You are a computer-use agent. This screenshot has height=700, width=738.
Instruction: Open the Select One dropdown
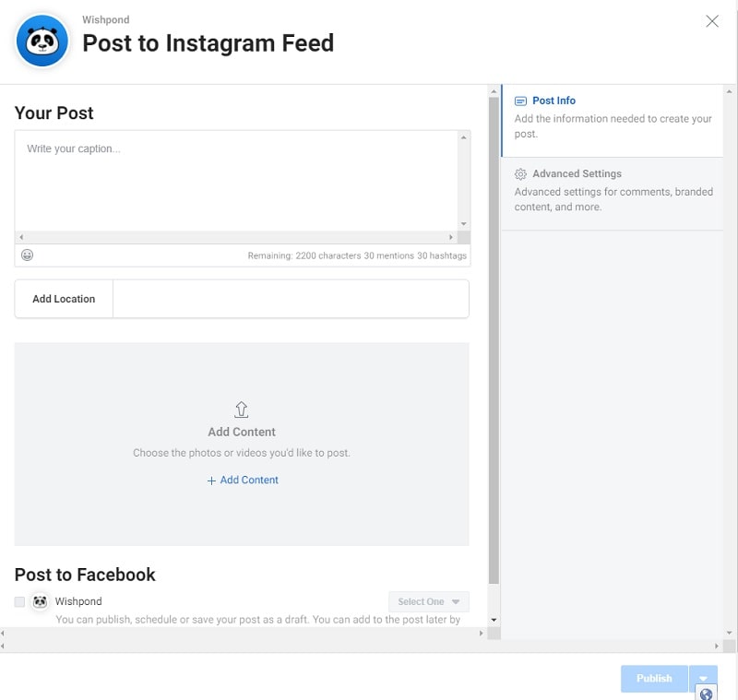point(428,600)
